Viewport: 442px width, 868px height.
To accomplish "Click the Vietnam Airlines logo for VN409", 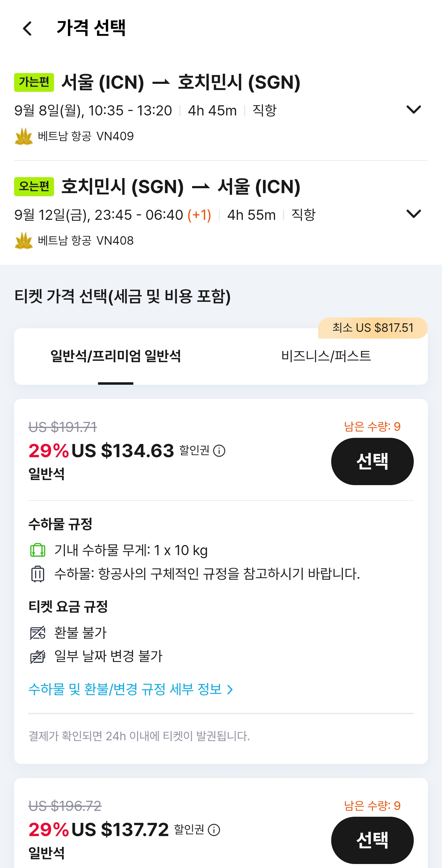I will 24,136.
